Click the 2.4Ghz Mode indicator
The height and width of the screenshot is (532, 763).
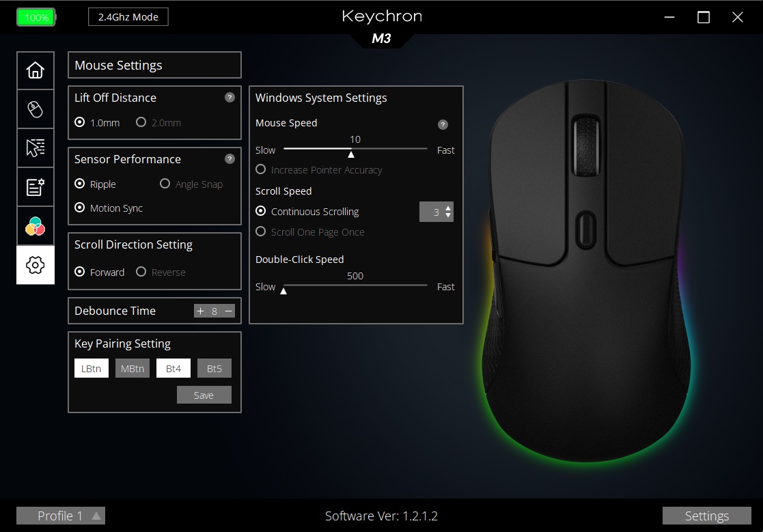pyautogui.click(x=128, y=17)
